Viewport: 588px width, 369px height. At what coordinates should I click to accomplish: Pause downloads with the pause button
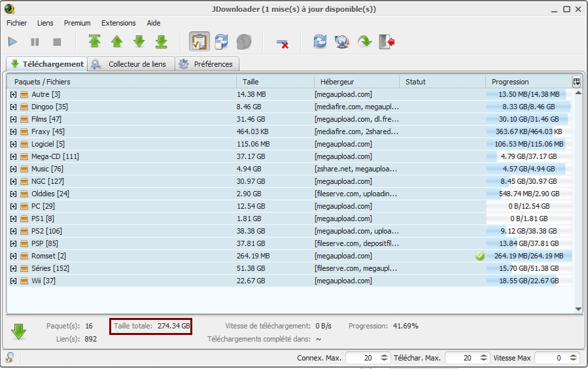click(x=35, y=42)
